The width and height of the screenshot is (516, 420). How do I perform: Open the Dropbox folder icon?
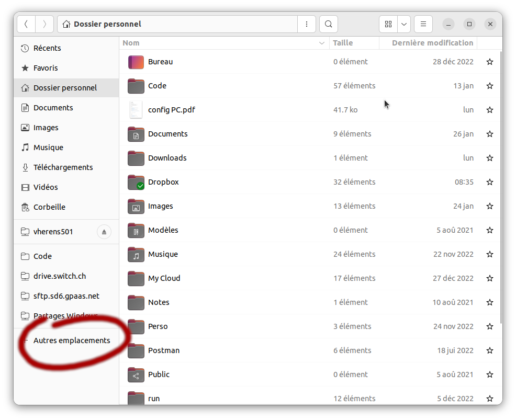click(x=136, y=182)
